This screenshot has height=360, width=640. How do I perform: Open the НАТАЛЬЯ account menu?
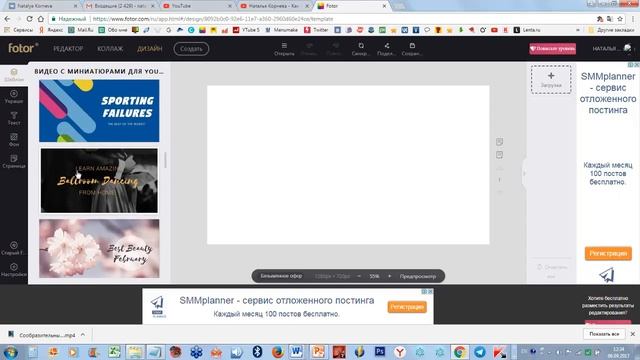611,49
